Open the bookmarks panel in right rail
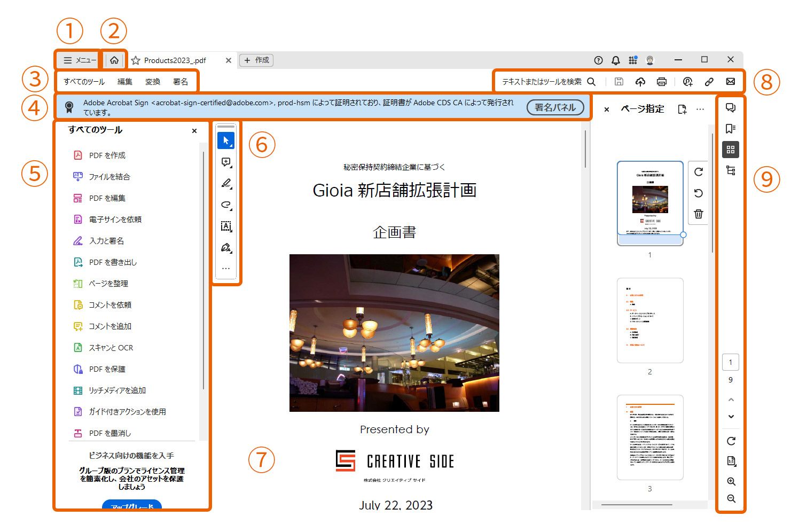The height and width of the screenshot is (532, 799). click(x=731, y=129)
